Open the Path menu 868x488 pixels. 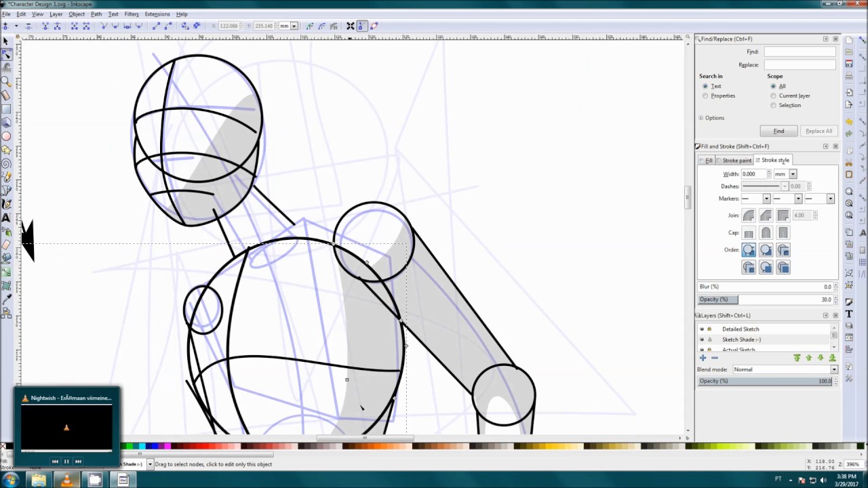tap(96, 14)
